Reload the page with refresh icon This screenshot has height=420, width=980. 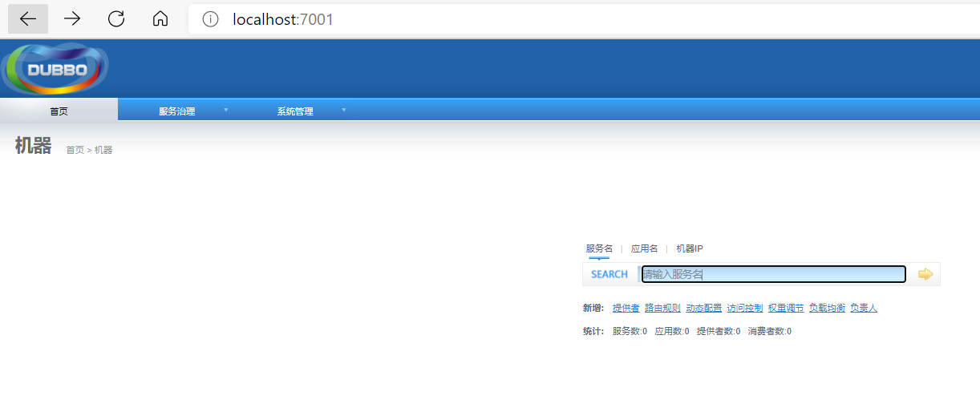pyautogui.click(x=116, y=19)
